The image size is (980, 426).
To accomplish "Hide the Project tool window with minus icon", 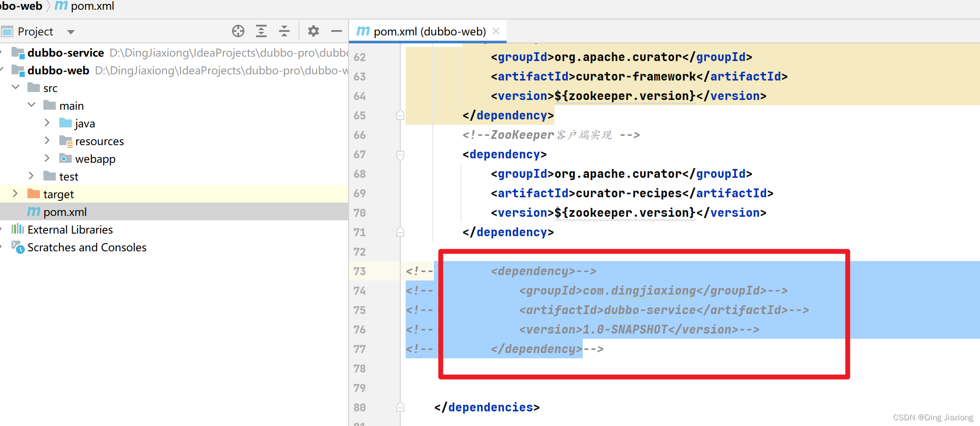I will tap(337, 31).
